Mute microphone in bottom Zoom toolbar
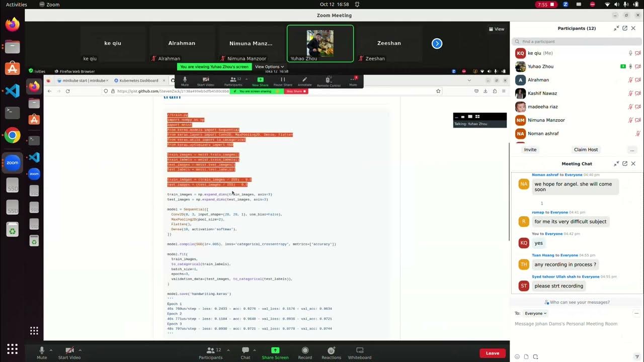 click(x=42, y=352)
